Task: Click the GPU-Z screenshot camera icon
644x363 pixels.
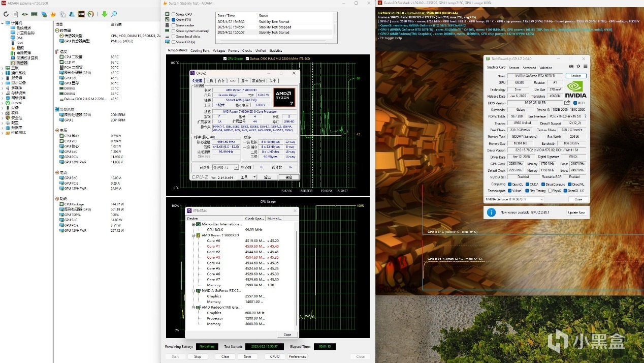Action: (571, 67)
